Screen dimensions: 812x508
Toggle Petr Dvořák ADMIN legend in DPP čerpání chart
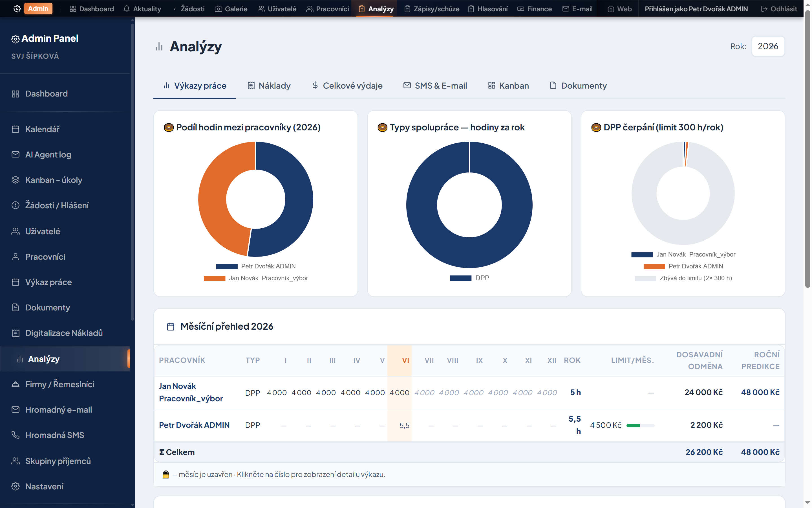click(683, 266)
